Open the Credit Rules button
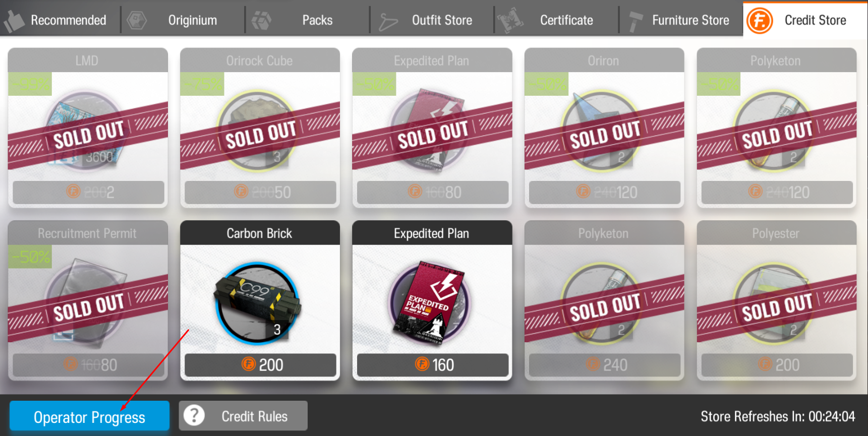The height and width of the screenshot is (436, 868). (243, 416)
